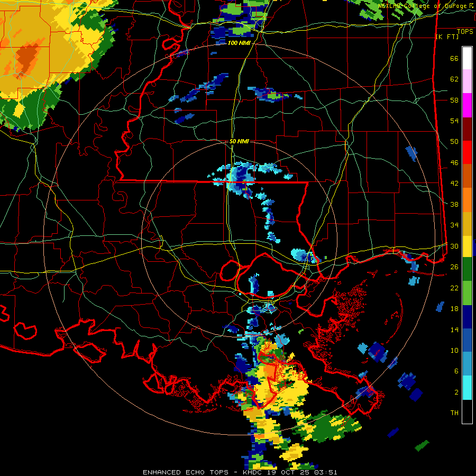The width and height of the screenshot is (476, 476).
Task: Click the legend value '50'
Action: coord(454,142)
